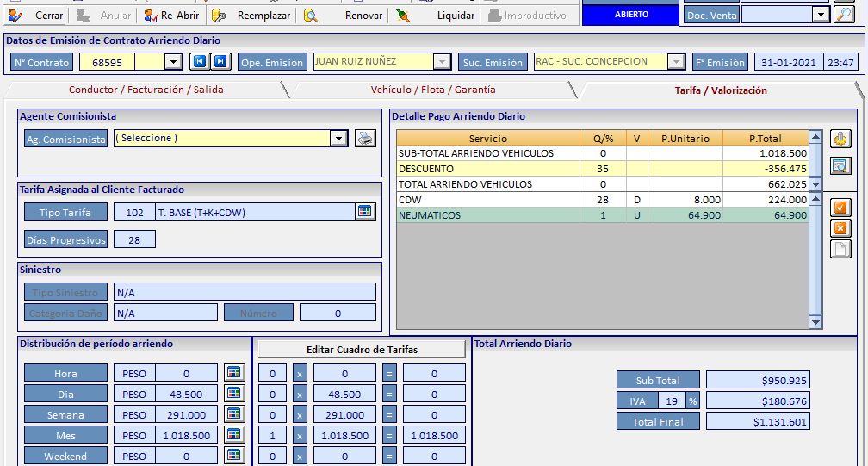Click the Tipo Tarifa code field 102
This screenshot has width=868, height=466.
(134, 212)
